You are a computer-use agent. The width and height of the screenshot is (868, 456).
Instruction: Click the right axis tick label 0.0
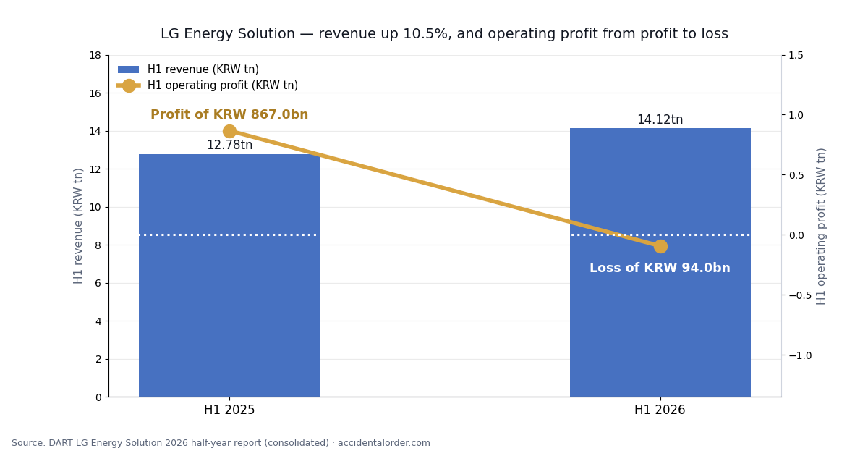click(x=796, y=235)
